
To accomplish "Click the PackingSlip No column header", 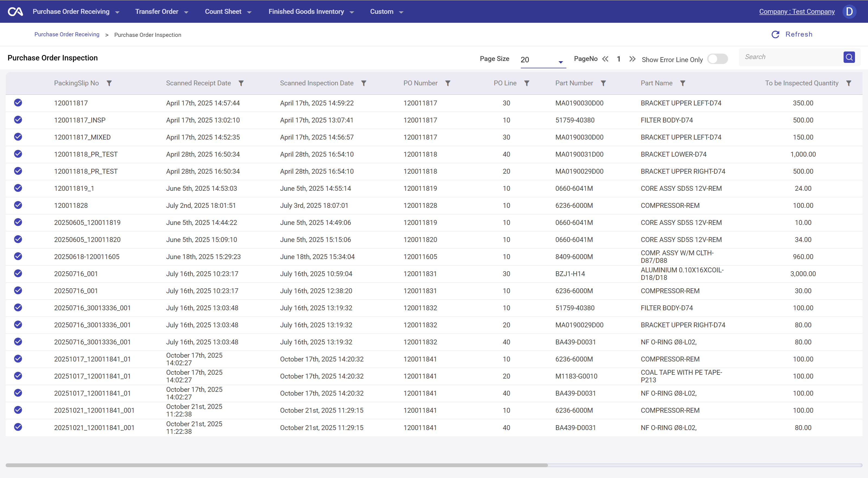I will point(76,83).
